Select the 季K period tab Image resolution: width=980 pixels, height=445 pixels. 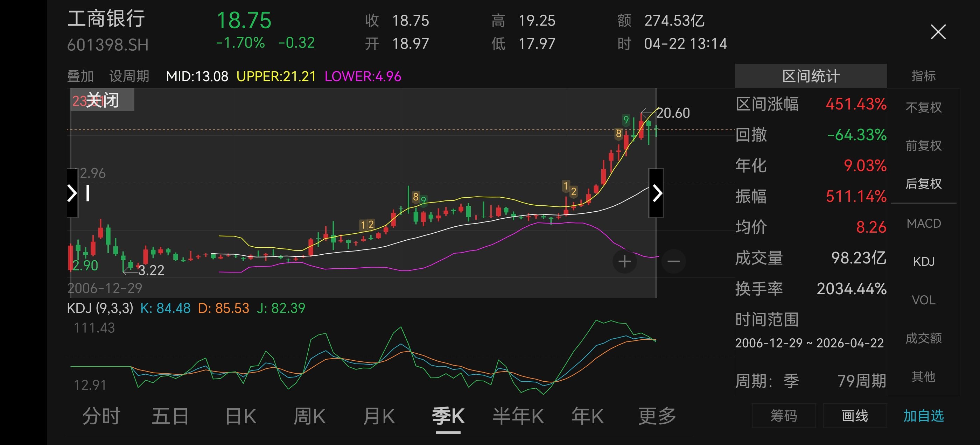(x=448, y=416)
